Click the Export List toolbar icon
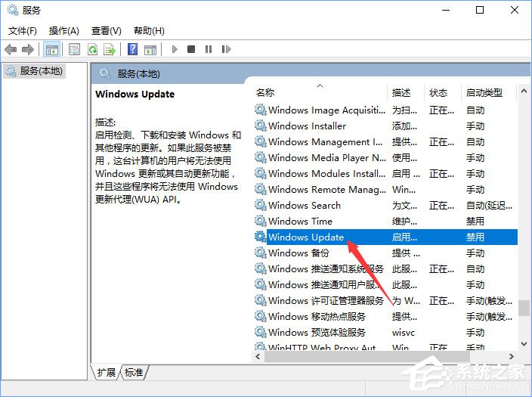 pyautogui.click(x=110, y=50)
